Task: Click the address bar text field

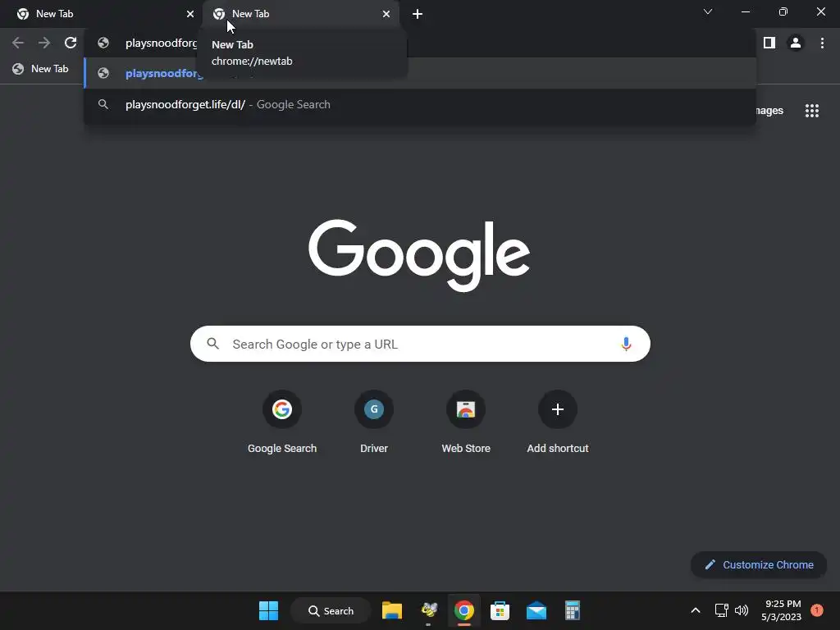Action: click(x=420, y=43)
